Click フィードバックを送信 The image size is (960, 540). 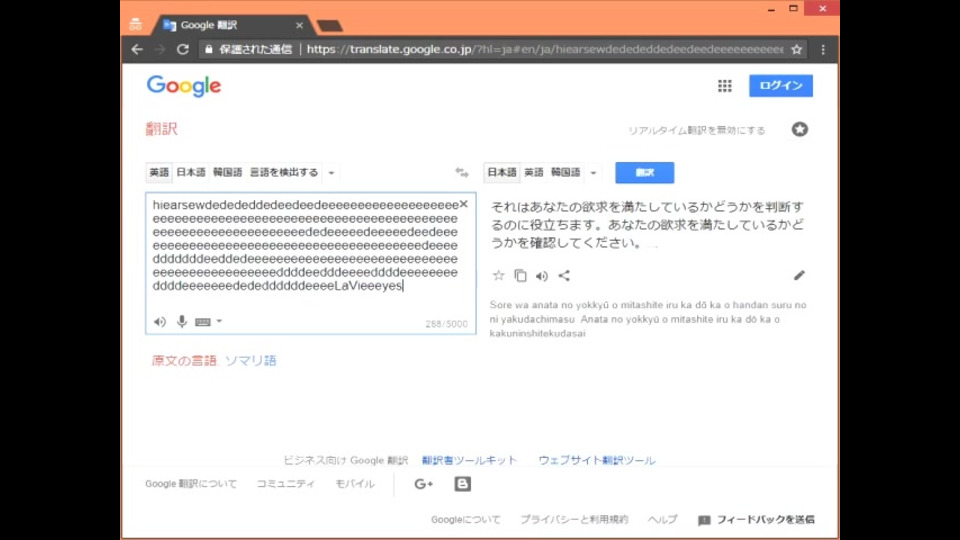click(757, 520)
